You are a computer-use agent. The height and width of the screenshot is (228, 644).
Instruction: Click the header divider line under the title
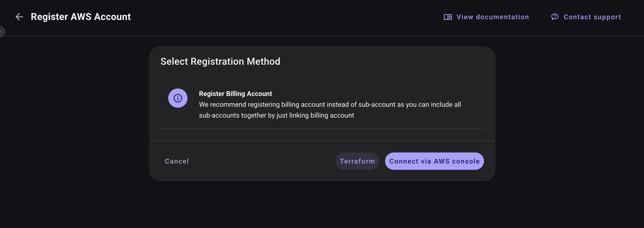point(322,37)
